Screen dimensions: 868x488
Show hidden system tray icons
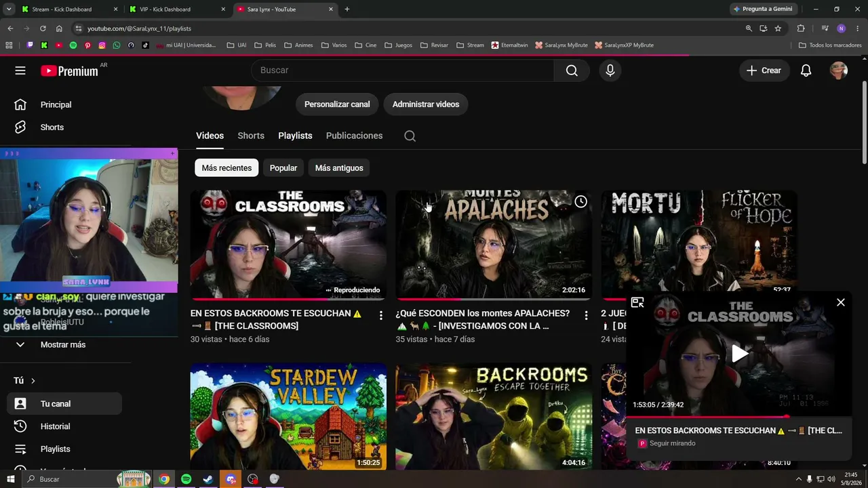[798, 479]
